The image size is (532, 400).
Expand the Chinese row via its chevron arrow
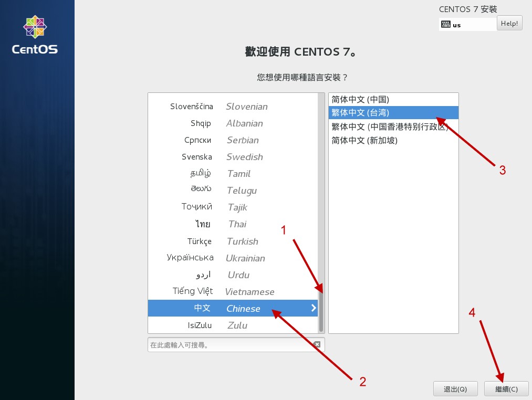[x=313, y=308]
